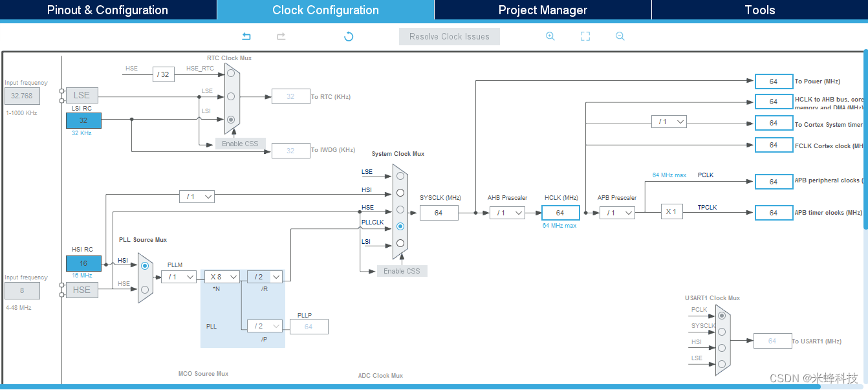The height and width of the screenshot is (390, 868).
Task: Select HSI in USART1 Clock Mux
Action: pos(722,348)
